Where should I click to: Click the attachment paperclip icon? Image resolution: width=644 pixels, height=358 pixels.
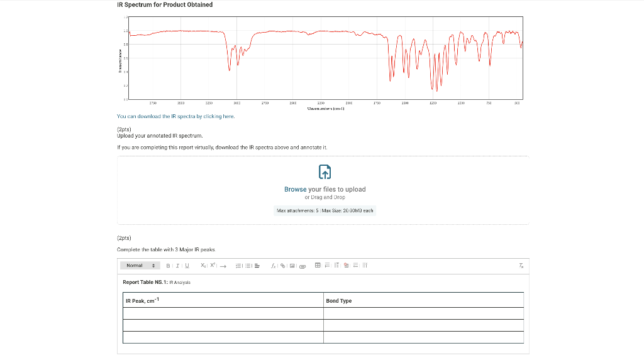[x=303, y=266]
